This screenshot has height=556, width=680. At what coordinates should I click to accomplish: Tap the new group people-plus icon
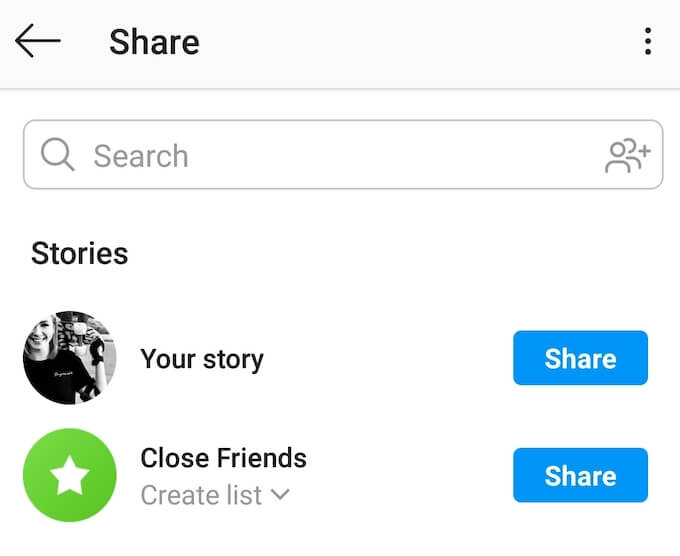click(x=628, y=156)
